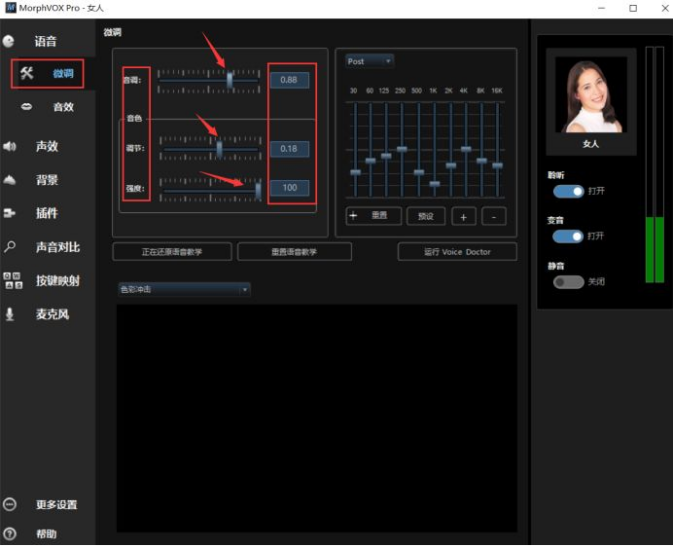Click the wrench icon for 微调

27,73
